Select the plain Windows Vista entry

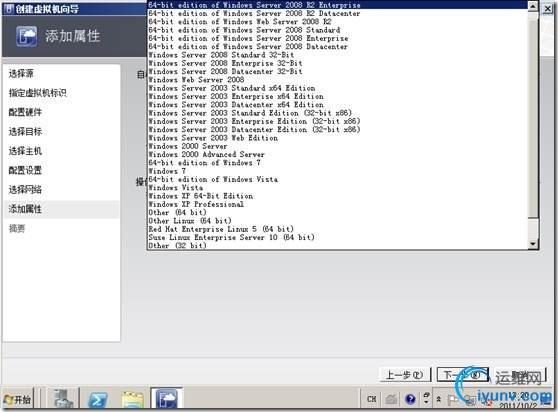pyautogui.click(x=337, y=187)
